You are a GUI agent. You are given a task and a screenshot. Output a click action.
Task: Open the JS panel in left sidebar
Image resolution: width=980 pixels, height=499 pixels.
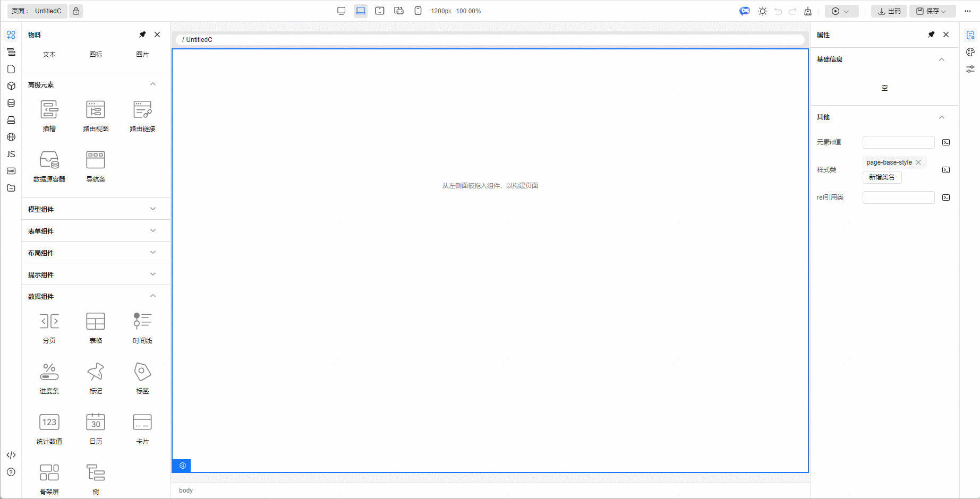11,154
